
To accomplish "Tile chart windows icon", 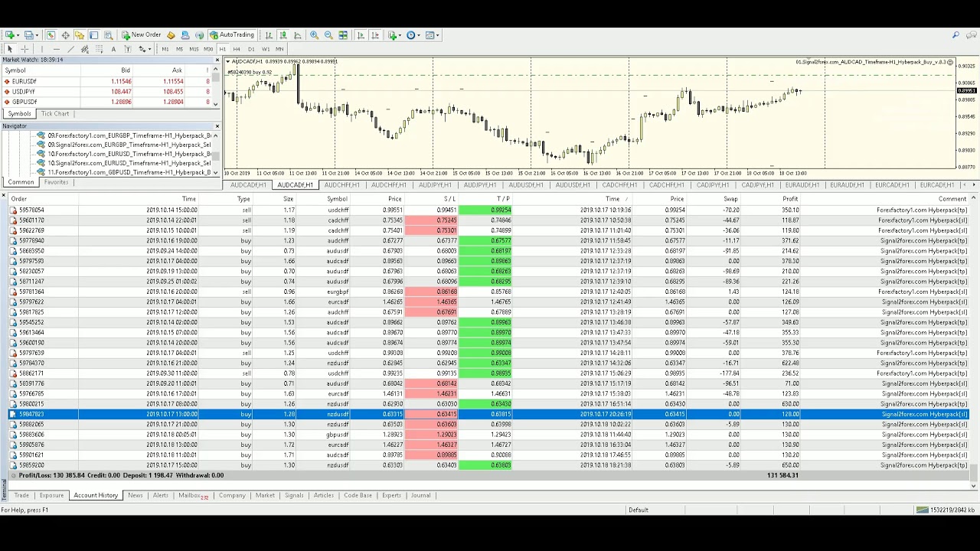I will point(343,34).
